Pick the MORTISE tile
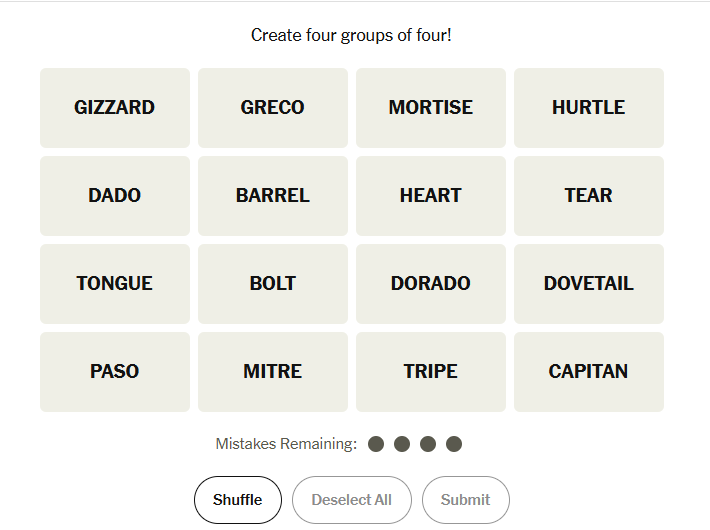Image resolution: width=710 pixels, height=530 pixels. tap(431, 108)
